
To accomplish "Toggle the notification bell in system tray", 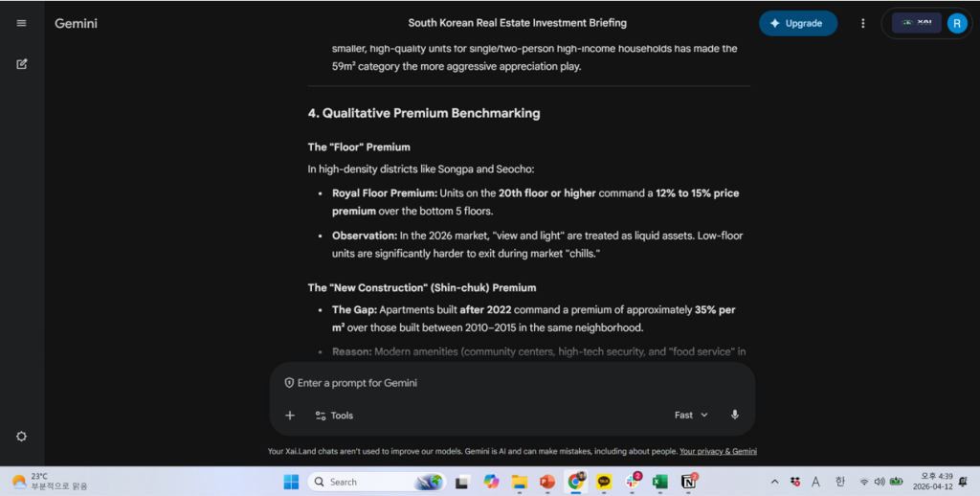I will tap(963, 482).
